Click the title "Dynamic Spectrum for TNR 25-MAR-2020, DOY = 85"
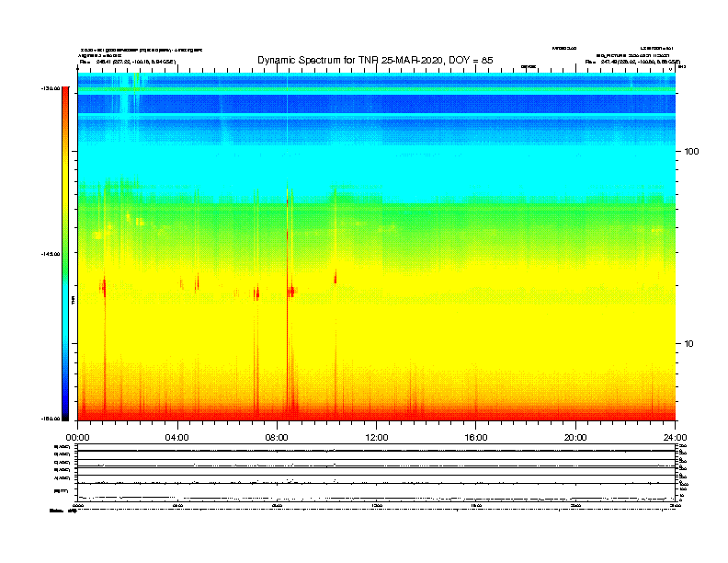Viewport: 728px width, 563px height. click(x=375, y=60)
